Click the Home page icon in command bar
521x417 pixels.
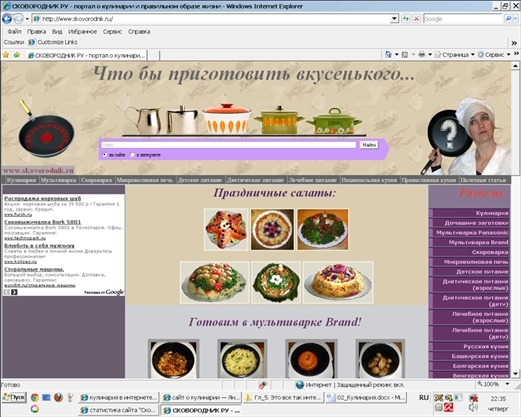click(x=388, y=54)
